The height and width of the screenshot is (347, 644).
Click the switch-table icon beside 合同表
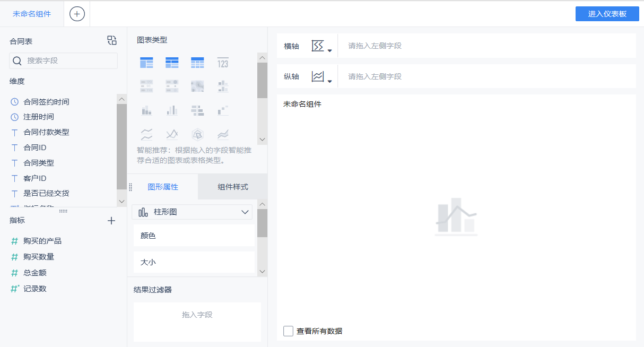111,40
